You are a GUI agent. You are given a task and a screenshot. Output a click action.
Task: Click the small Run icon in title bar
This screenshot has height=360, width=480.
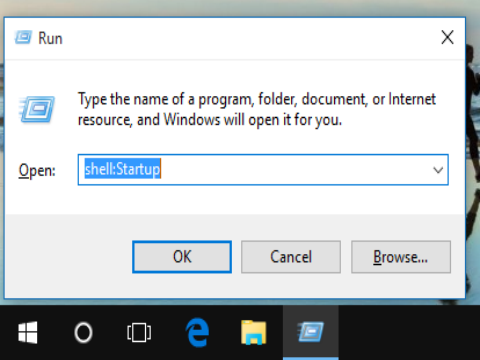click(x=23, y=37)
